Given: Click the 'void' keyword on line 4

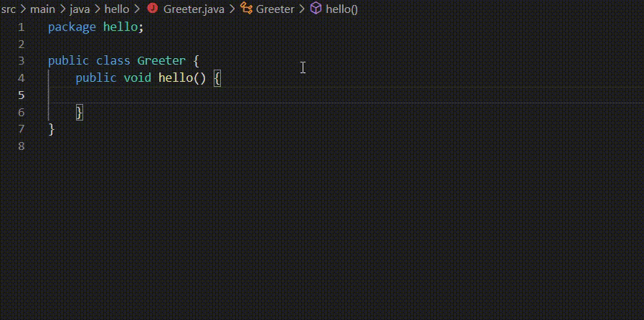Looking at the screenshot, I should tap(137, 77).
